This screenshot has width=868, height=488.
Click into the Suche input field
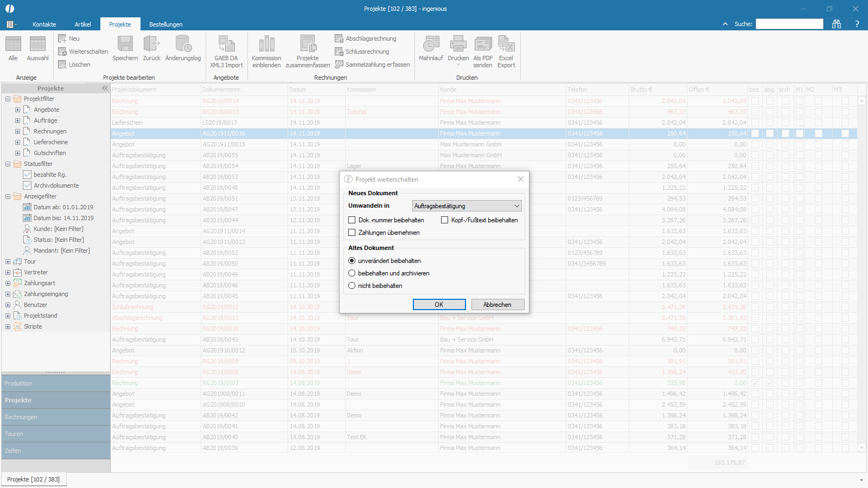tap(789, 24)
